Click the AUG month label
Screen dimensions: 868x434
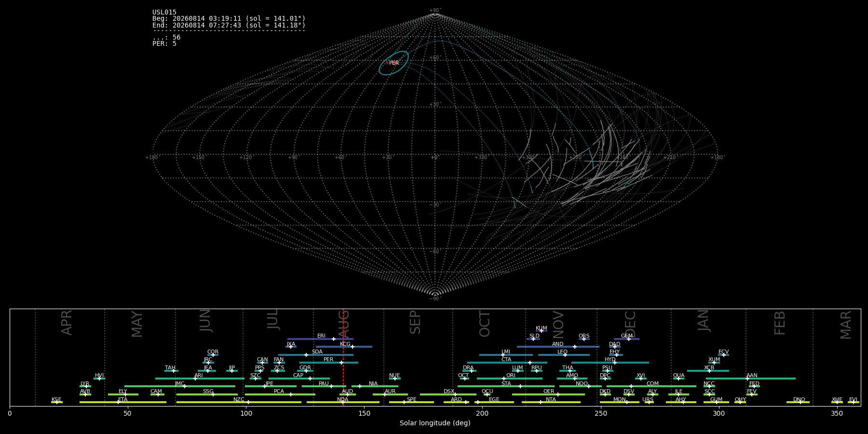(344, 323)
